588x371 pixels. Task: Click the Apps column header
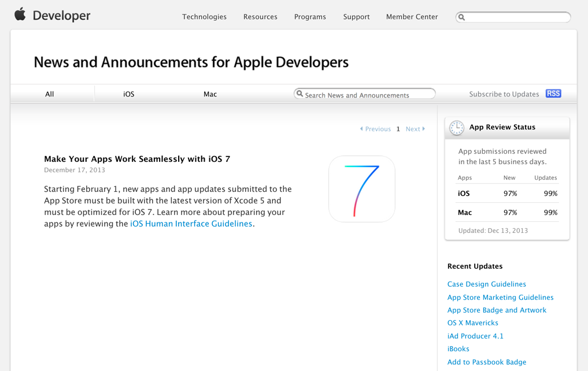[x=465, y=177]
